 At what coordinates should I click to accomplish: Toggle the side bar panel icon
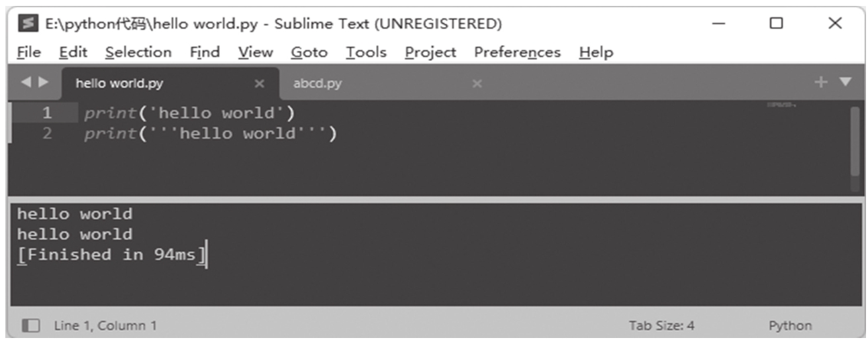click(30, 325)
